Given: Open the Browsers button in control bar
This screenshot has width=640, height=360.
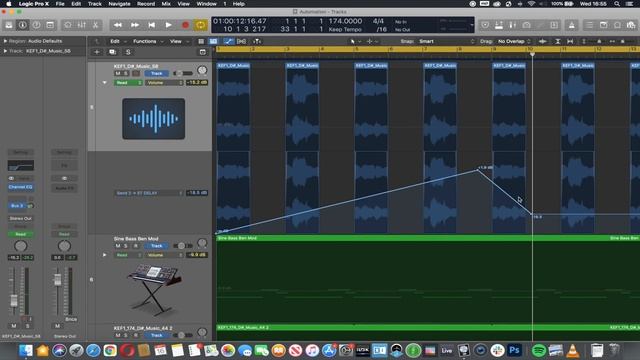Looking at the screenshot, I should [x=631, y=25].
